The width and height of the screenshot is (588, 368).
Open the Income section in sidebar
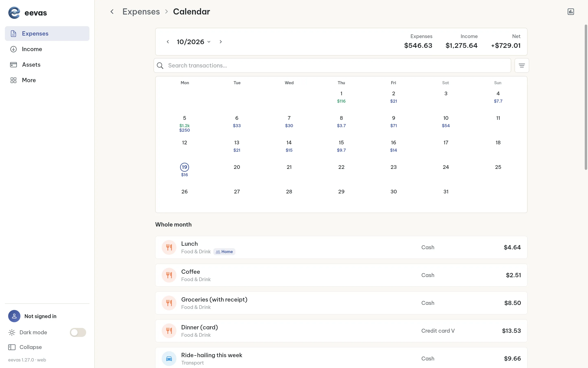[x=47, y=49]
